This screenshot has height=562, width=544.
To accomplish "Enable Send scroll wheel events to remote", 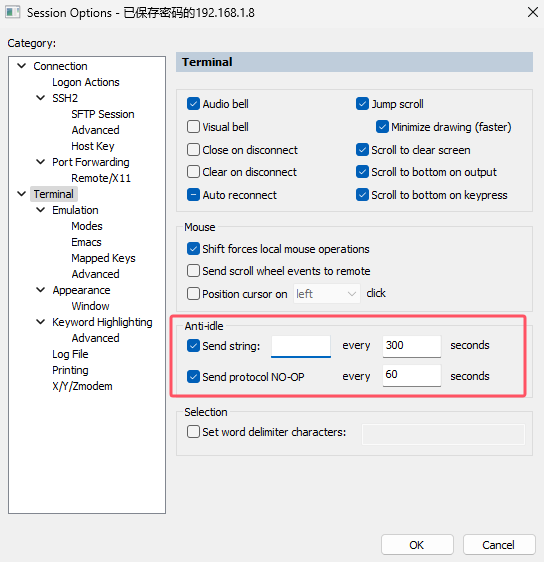I will tap(193, 271).
